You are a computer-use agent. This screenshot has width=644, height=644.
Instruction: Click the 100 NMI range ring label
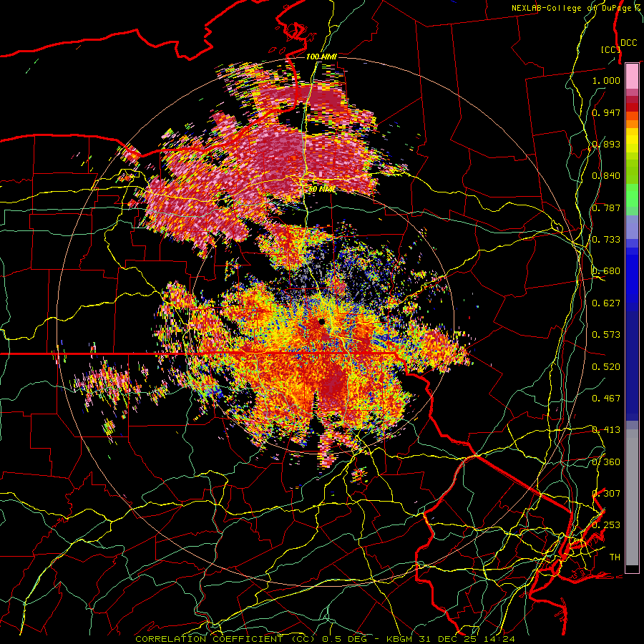point(321,57)
